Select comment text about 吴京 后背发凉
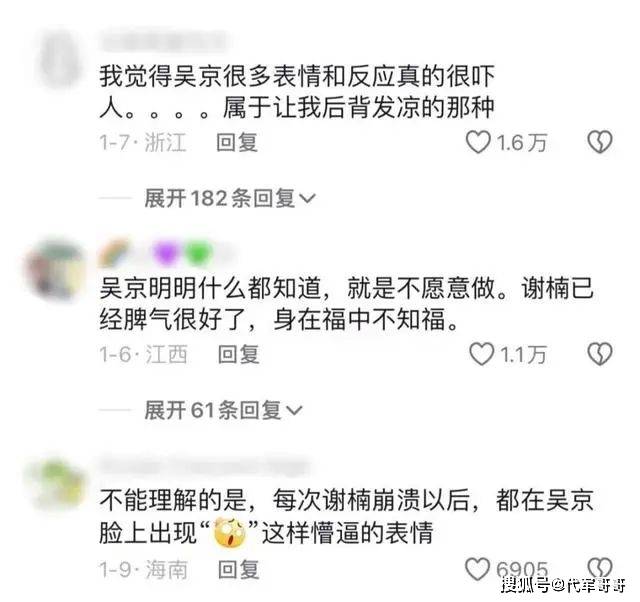 297,92
